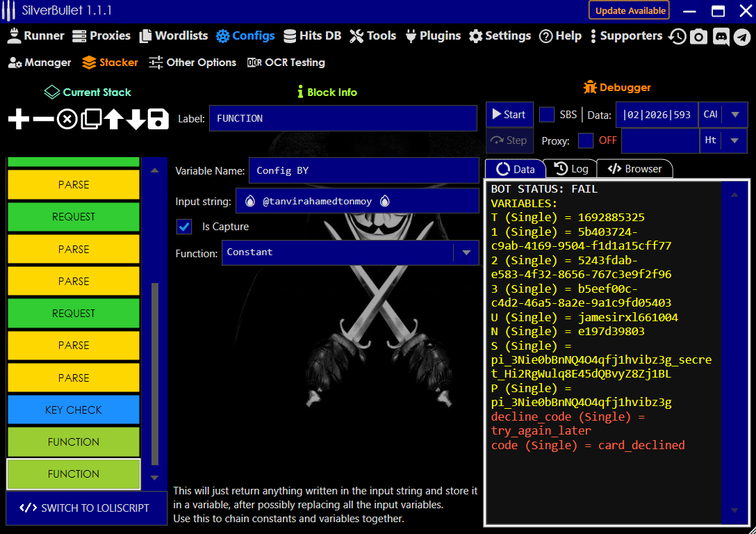Open the Runner section
Screen dimensions: 756x534
[x=35, y=35]
